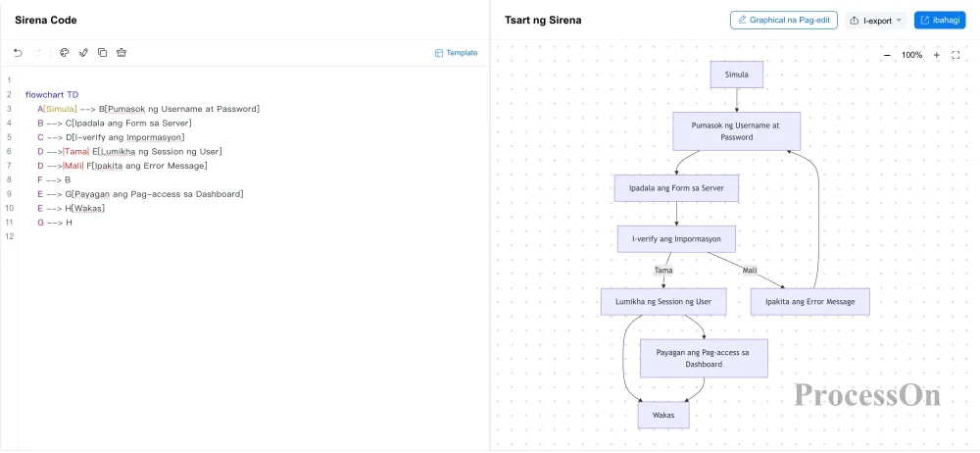
Task: Click the format code brush icon
Action: pos(83,53)
